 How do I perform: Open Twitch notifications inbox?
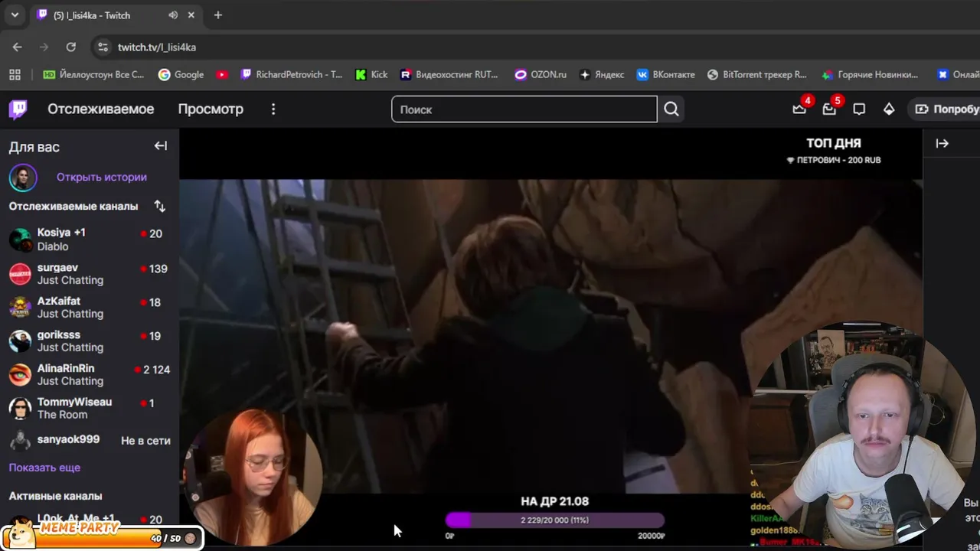pyautogui.click(x=829, y=109)
